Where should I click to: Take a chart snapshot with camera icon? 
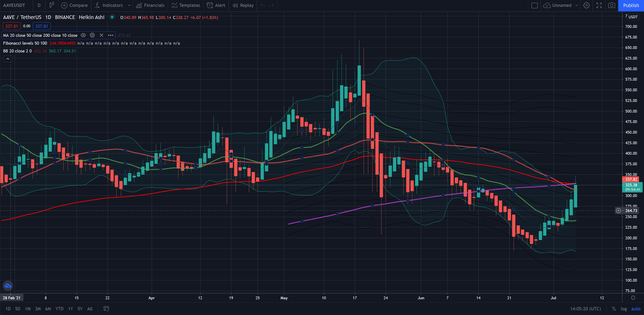(x=611, y=5)
